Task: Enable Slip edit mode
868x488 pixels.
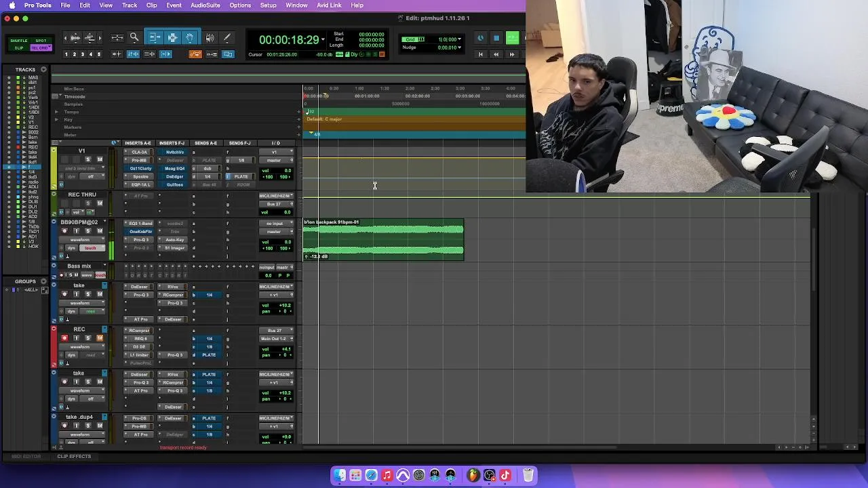Action: click(19, 47)
